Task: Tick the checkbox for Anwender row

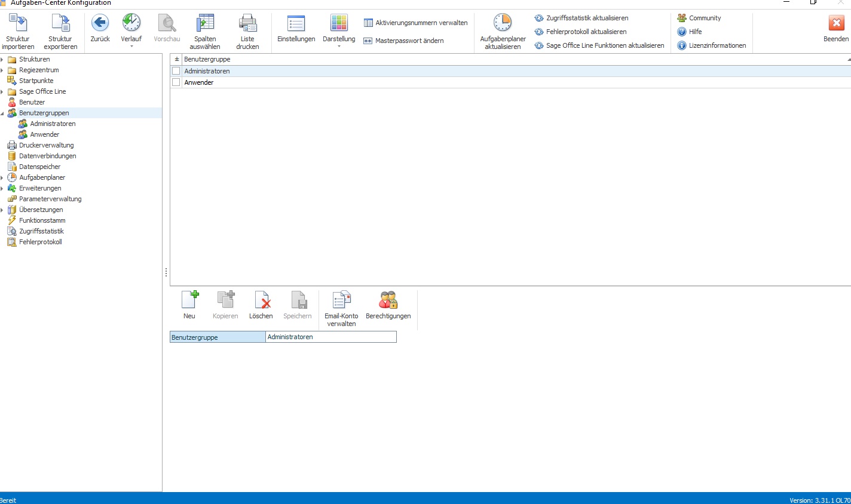Action: [176, 82]
